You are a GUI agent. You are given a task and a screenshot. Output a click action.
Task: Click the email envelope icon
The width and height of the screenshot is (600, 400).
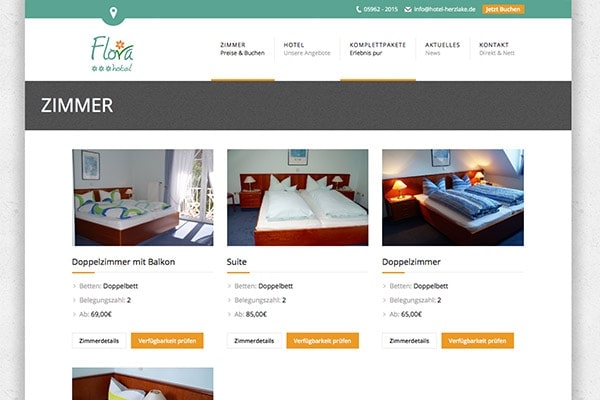(408, 9)
